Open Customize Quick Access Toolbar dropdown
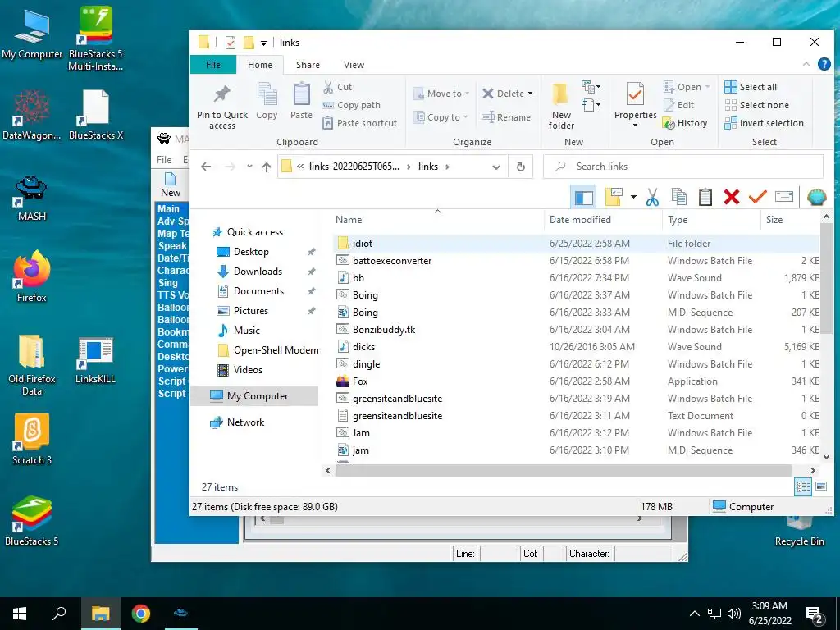Screen dimensions: 840x630 [x=263, y=43]
